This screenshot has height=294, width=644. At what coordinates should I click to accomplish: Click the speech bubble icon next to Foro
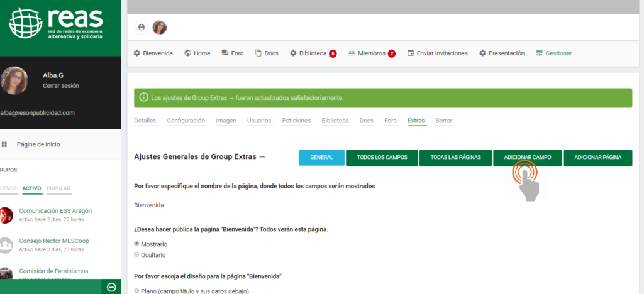click(x=225, y=53)
